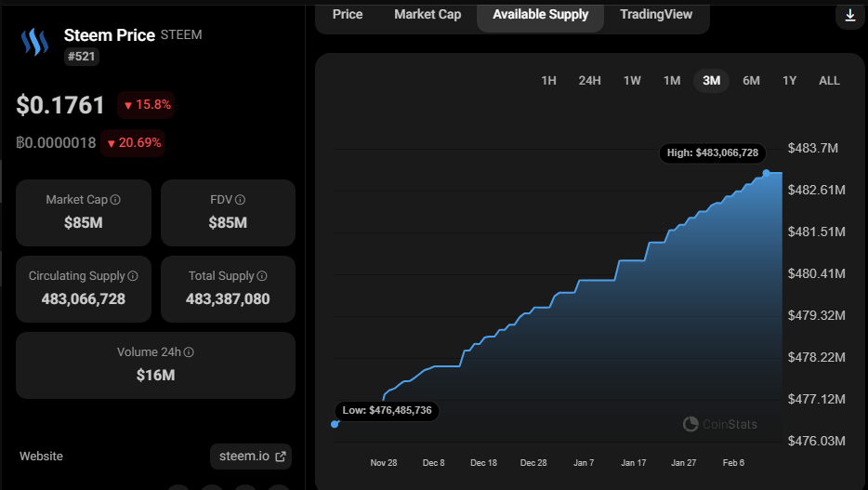The image size is (868, 490).
Task: Click the Nov 28 date label
Action: point(384,463)
